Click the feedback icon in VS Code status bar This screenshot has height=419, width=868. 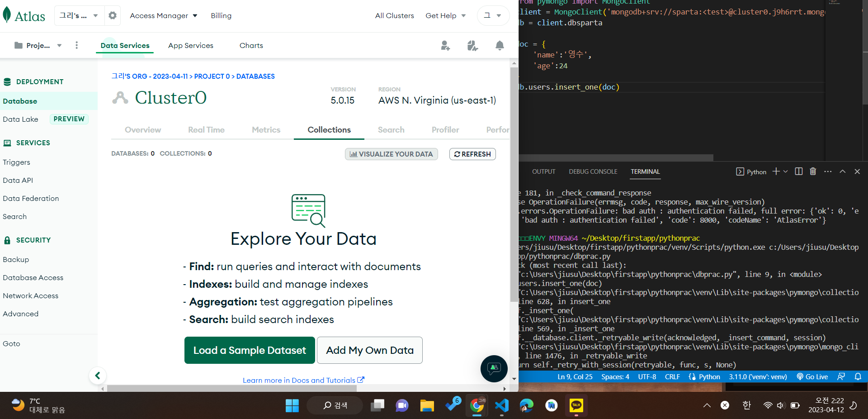tap(841, 376)
